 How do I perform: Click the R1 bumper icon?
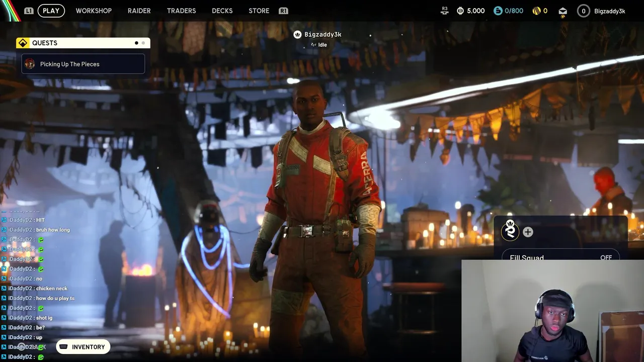pos(283,11)
